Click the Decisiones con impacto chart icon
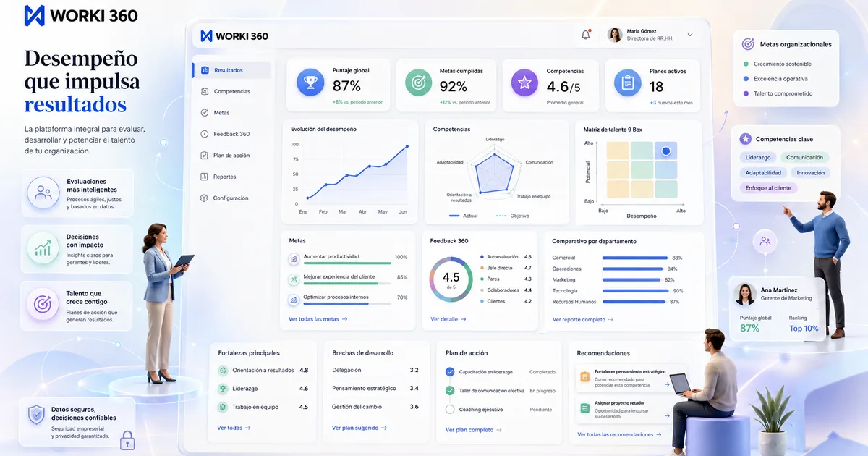 [43, 249]
